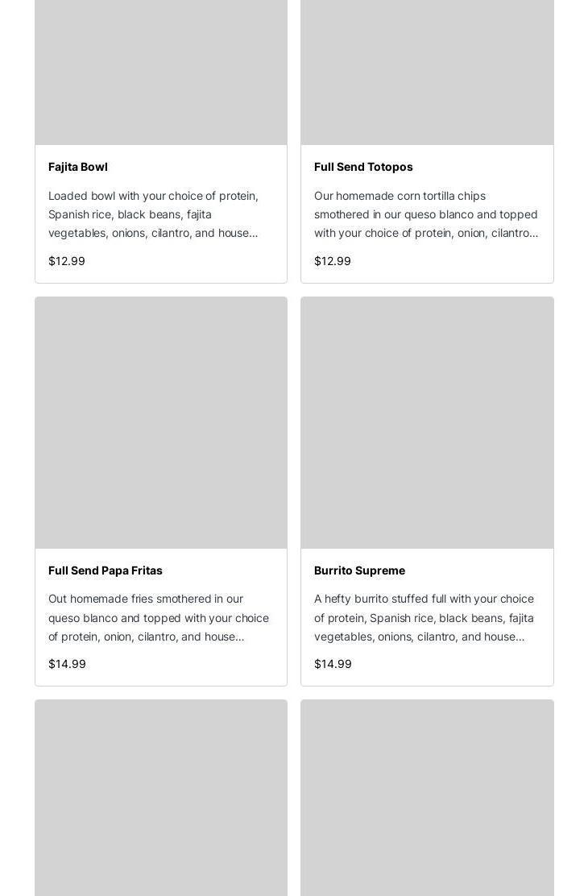The height and width of the screenshot is (896, 588).
Task: Select the Full Send Totopos title
Action: (x=363, y=167)
